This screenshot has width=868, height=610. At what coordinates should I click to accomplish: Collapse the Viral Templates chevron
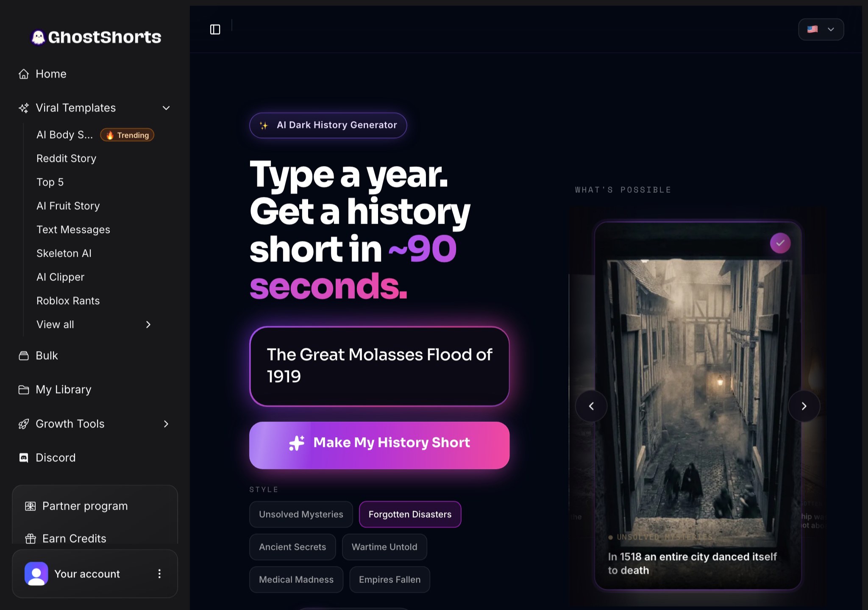[x=166, y=108]
